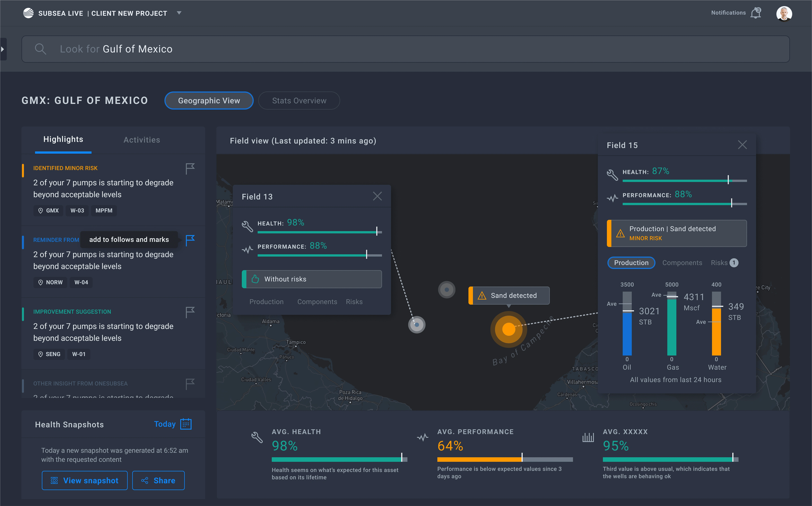Flag the Improvement Suggestion highlight
Image resolution: width=812 pixels, height=506 pixels.
click(x=190, y=312)
